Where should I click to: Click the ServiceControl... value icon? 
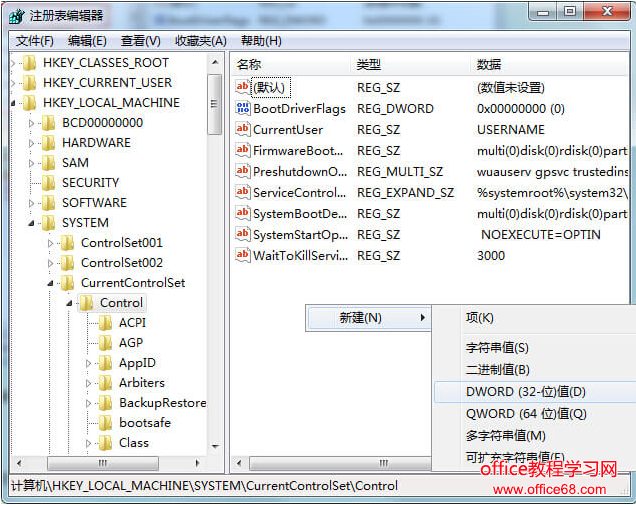(243, 192)
